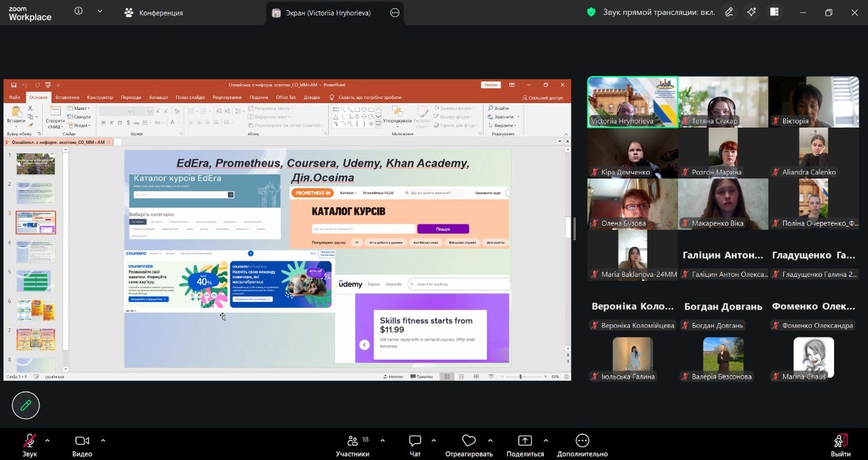
Task: Open more options on shared screen tab
Action: pos(395,12)
